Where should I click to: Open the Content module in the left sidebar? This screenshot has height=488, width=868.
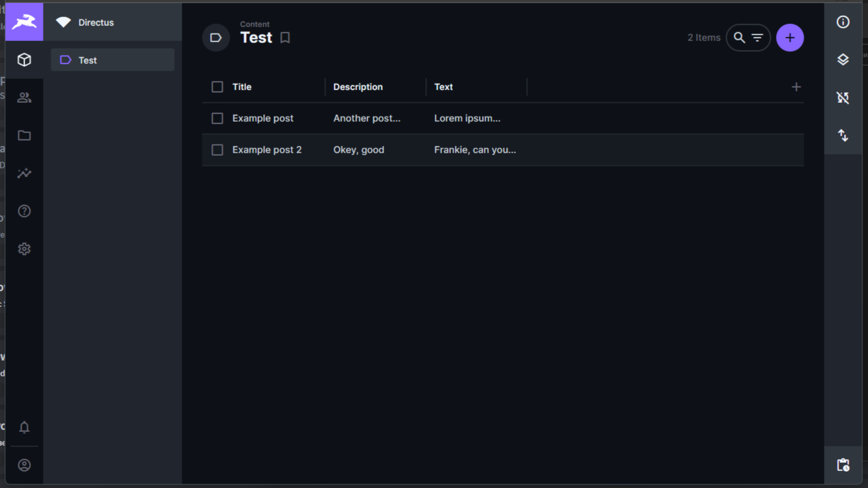tap(24, 59)
